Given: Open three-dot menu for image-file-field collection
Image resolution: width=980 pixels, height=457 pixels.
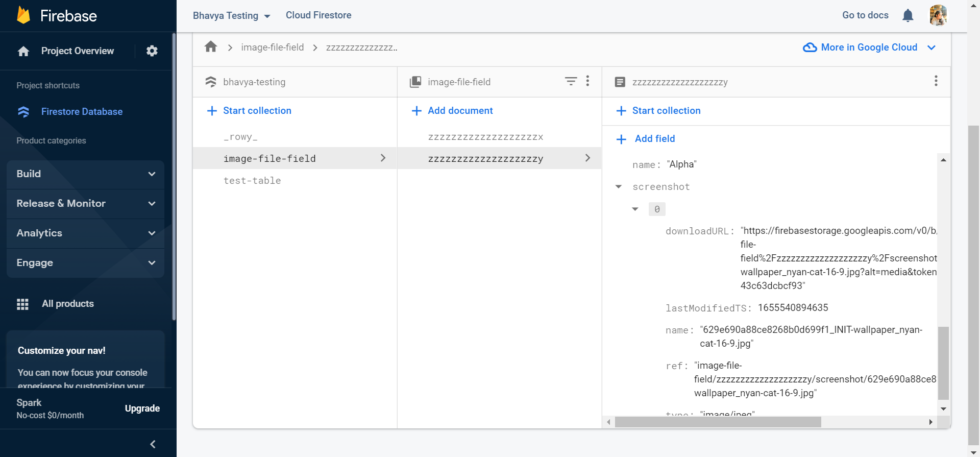Looking at the screenshot, I should tap(587, 81).
